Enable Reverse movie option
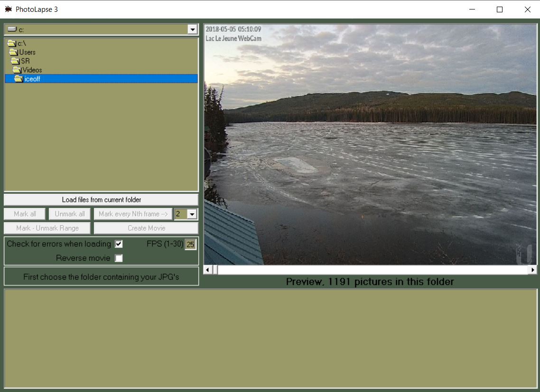This screenshot has width=540, height=392. [x=119, y=258]
